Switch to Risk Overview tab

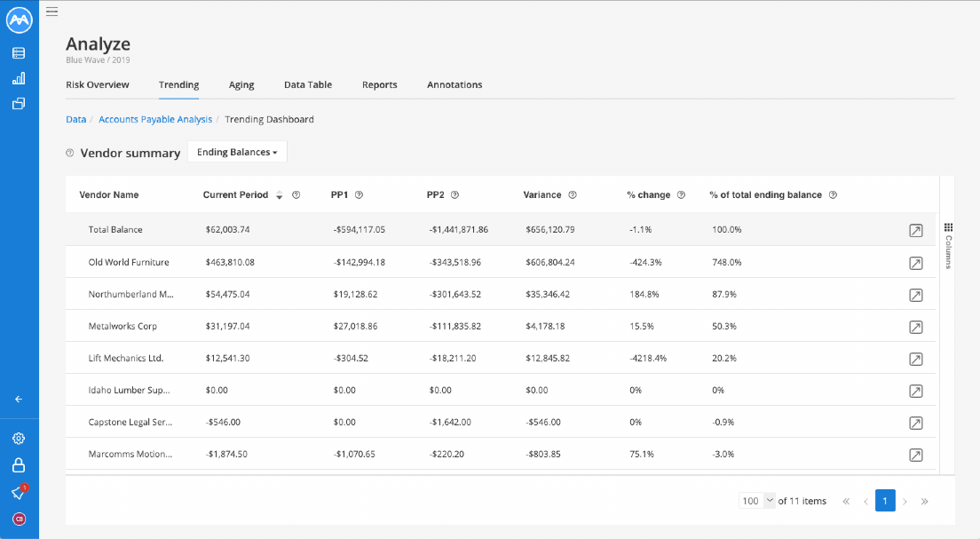tap(98, 85)
